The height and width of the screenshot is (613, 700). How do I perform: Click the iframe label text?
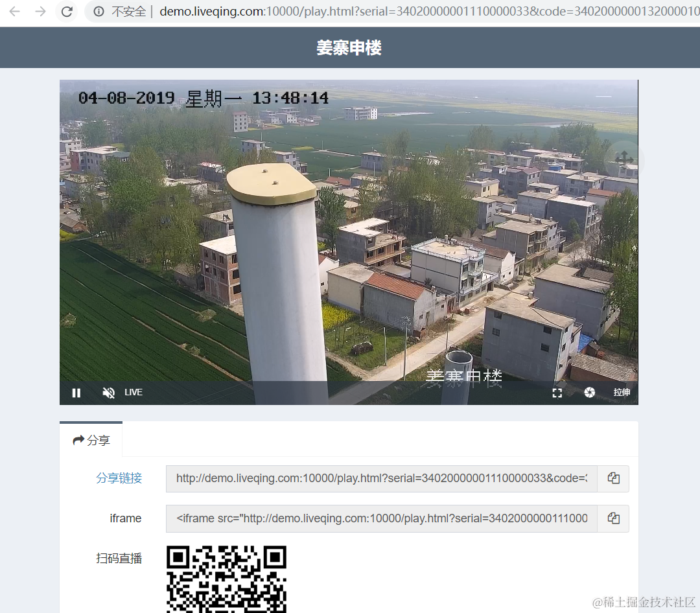point(126,518)
